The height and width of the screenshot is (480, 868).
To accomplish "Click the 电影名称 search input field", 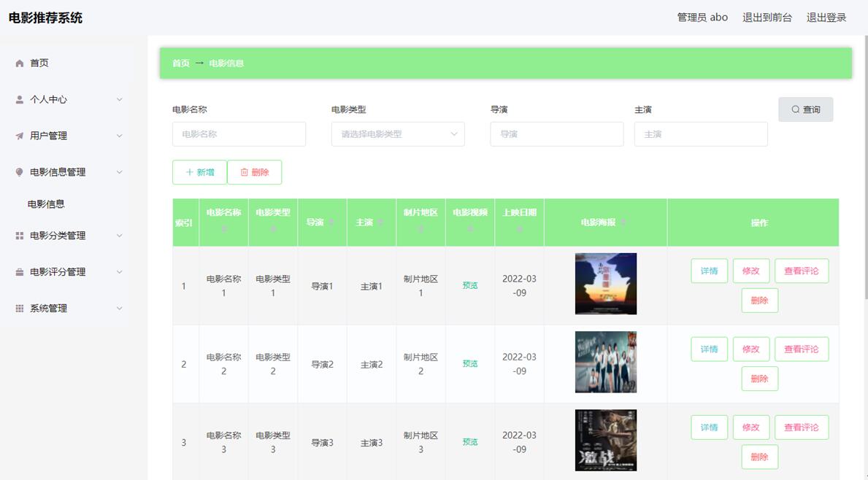I will 239,134.
